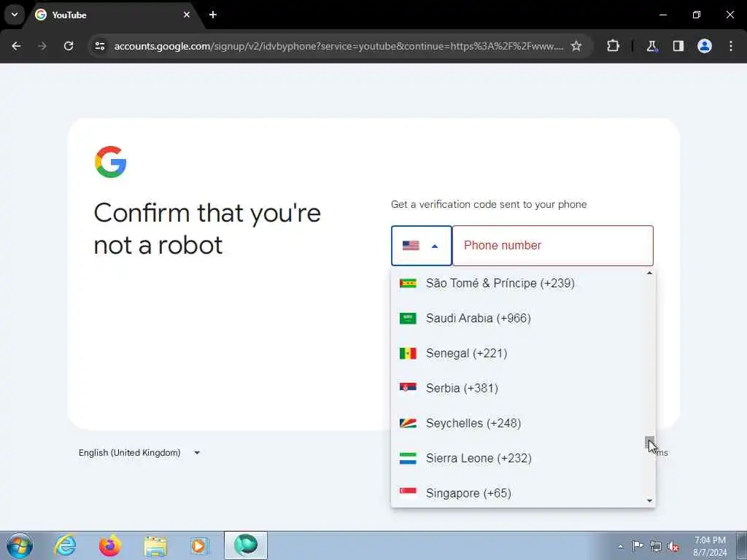Image resolution: width=747 pixels, height=560 pixels.
Task: Close the YouTube tab
Action: point(187,15)
